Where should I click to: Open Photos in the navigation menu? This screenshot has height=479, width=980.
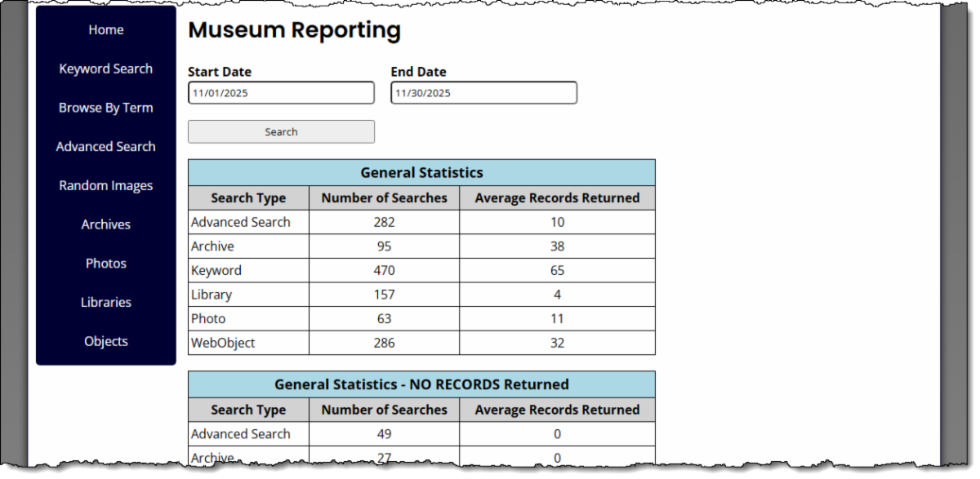tap(106, 264)
